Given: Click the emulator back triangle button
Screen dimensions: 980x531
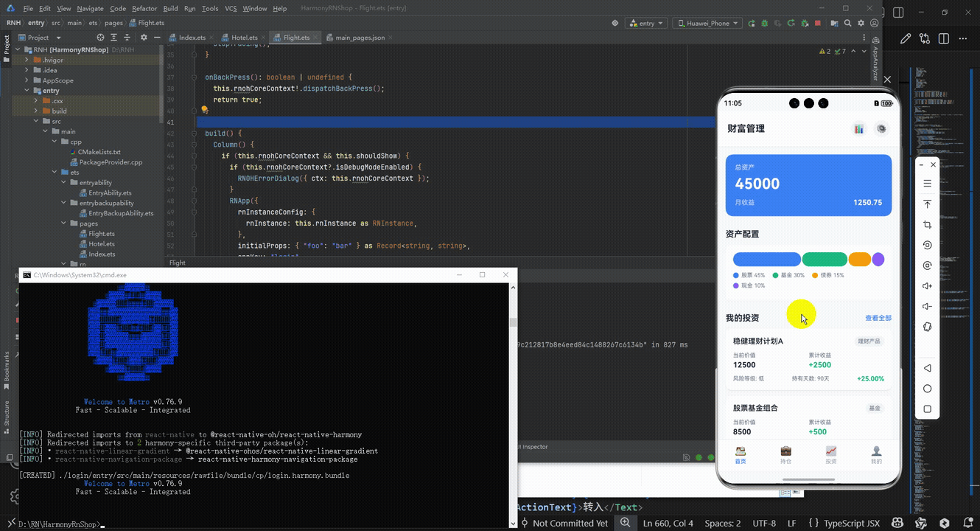Looking at the screenshot, I should (x=928, y=368).
